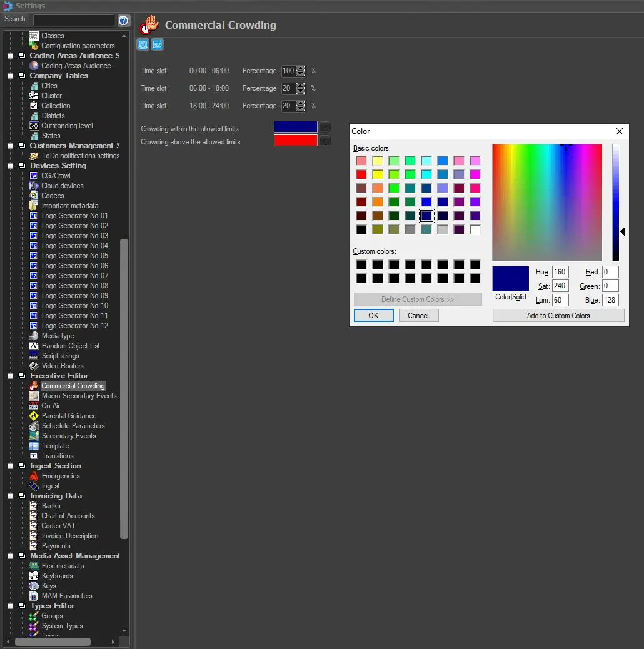Click the Media type icon
644x649 pixels.
[34, 336]
